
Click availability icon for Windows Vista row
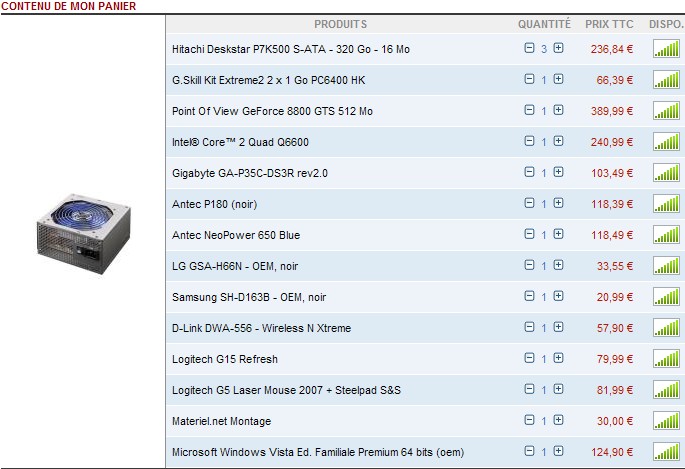tap(666, 452)
